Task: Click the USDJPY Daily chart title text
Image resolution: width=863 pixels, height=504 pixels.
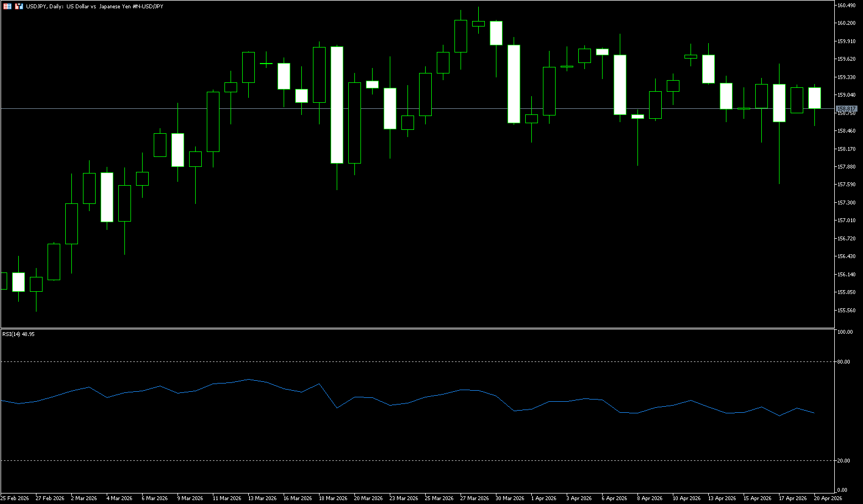Action: tap(95, 6)
